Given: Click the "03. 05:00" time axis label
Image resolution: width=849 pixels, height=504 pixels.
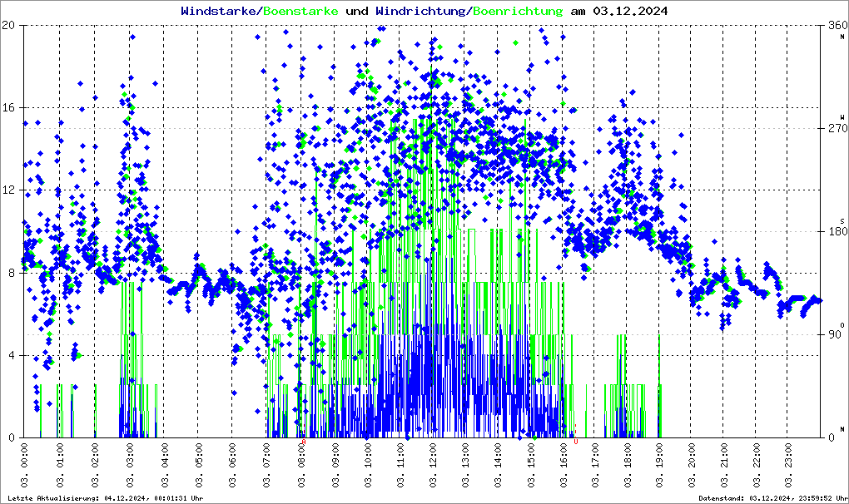Looking at the screenshot, I should [x=200, y=465].
